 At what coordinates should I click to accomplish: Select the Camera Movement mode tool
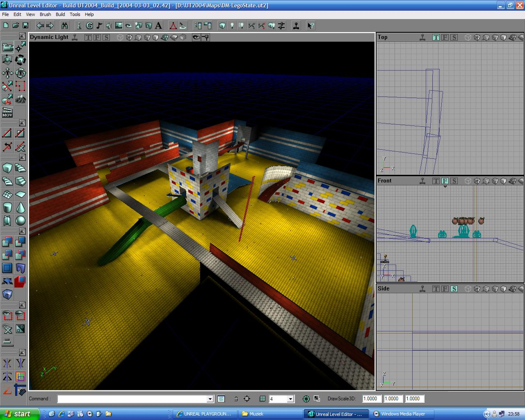(7, 47)
